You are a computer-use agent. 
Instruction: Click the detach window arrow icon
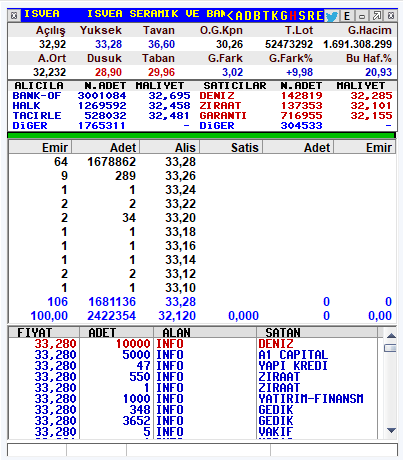pyautogui.click(x=377, y=16)
